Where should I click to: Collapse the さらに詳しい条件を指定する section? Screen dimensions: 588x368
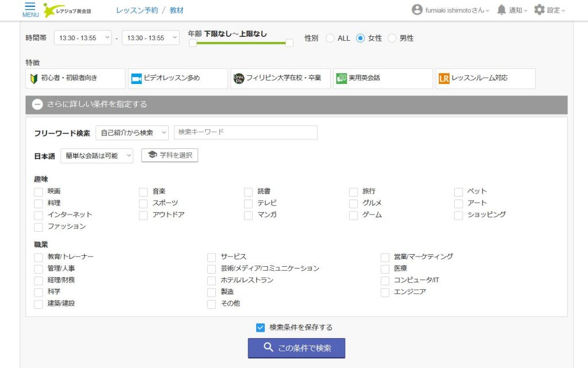point(38,105)
